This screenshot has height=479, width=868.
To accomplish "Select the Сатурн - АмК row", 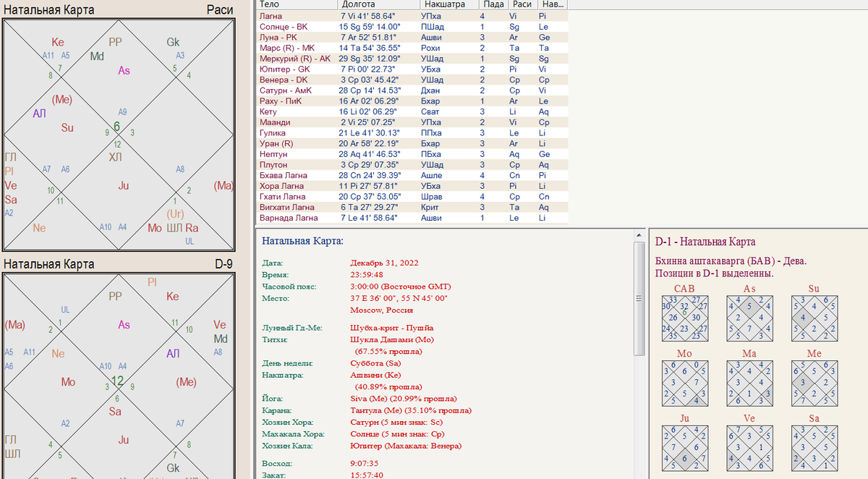I will tap(412, 90).
